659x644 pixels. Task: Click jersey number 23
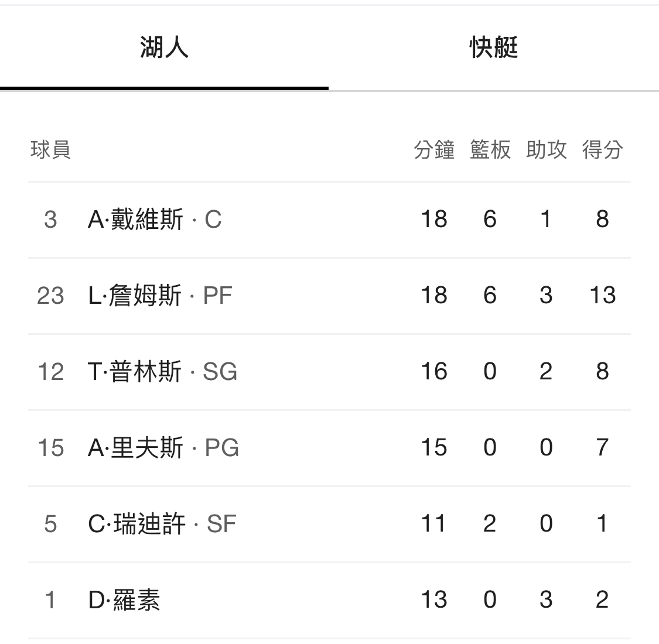(50, 296)
